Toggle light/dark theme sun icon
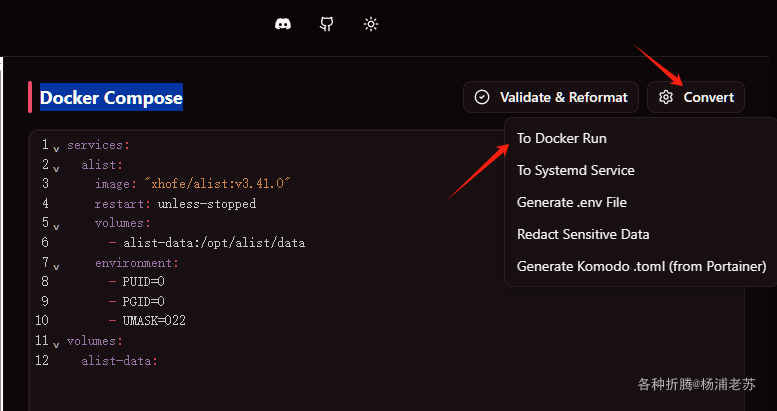The height and width of the screenshot is (411, 777). (x=371, y=24)
